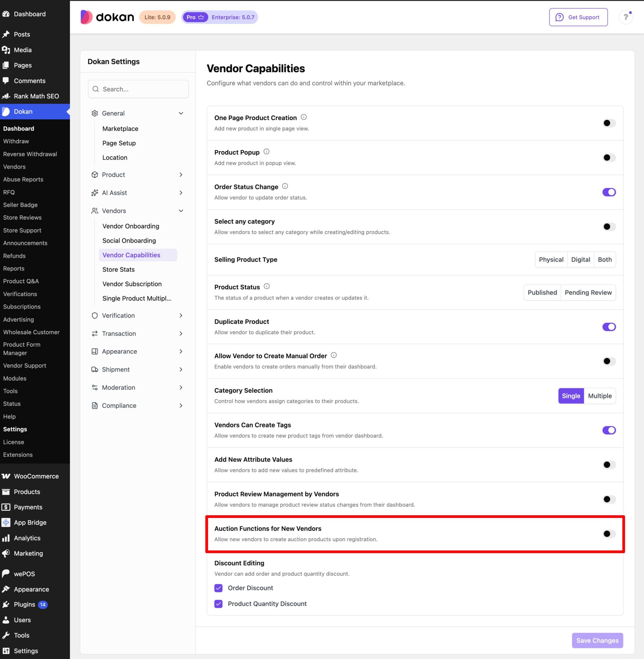644x659 pixels.
Task: Click info icon next to Order Status Change
Action: (285, 186)
